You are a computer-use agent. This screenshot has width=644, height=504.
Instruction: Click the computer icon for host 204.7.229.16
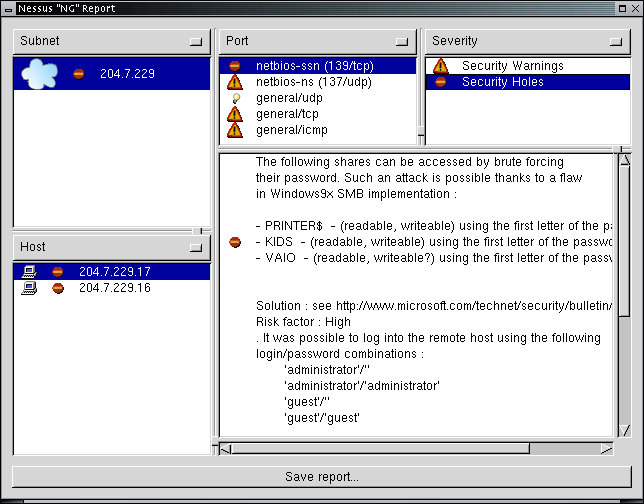point(30,288)
